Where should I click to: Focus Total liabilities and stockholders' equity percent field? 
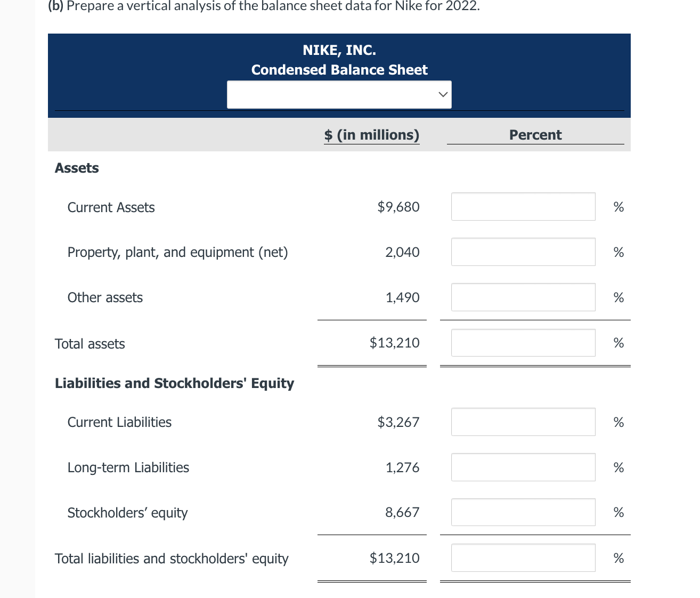(x=523, y=558)
